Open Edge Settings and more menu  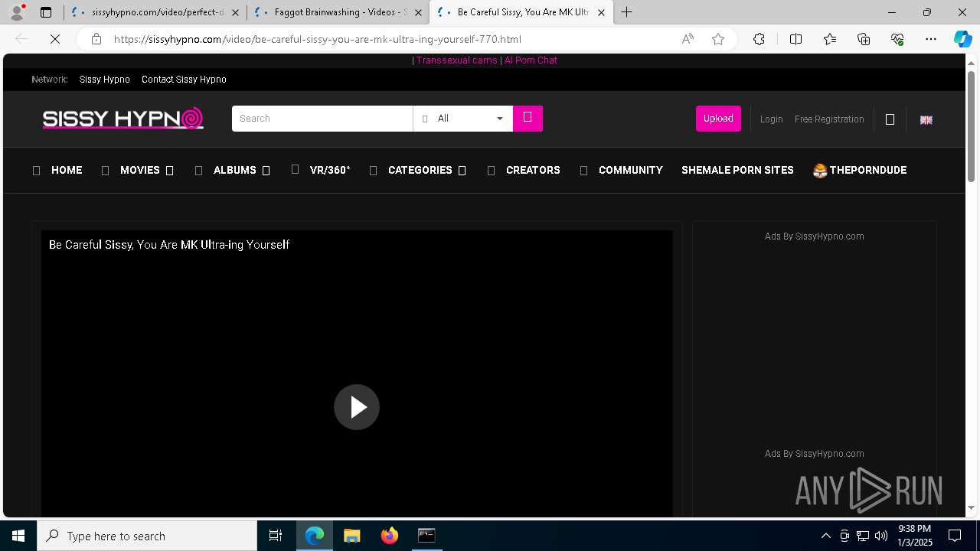coord(931,39)
